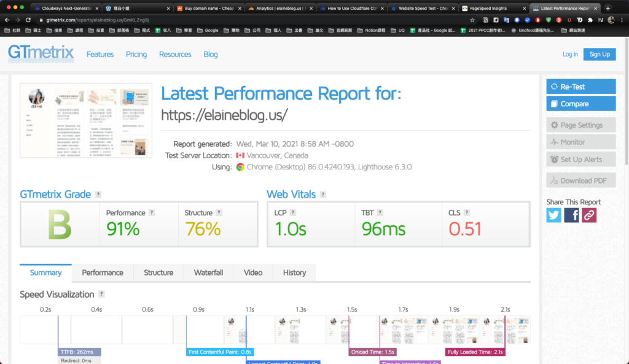Viewport: 629px width, 364px height.
Task: Open the History tab
Action: [294, 273]
